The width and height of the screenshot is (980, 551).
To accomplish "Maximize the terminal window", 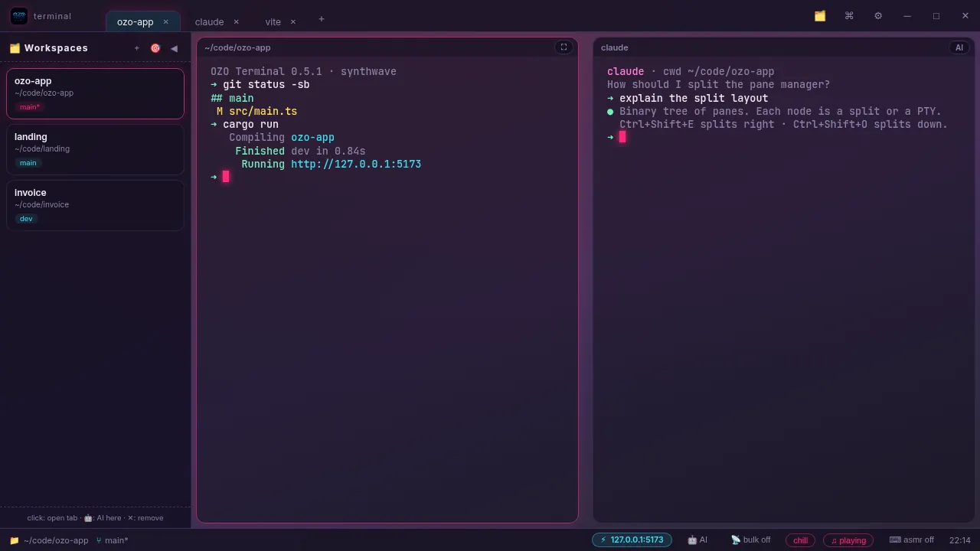I will click(x=936, y=16).
